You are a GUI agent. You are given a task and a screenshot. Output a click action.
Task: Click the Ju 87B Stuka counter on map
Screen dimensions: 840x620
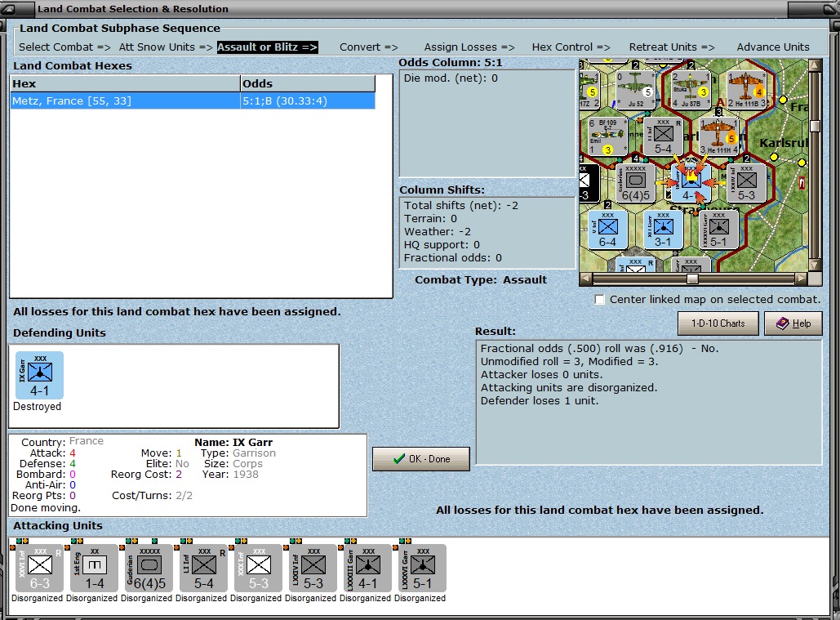[691, 90]
